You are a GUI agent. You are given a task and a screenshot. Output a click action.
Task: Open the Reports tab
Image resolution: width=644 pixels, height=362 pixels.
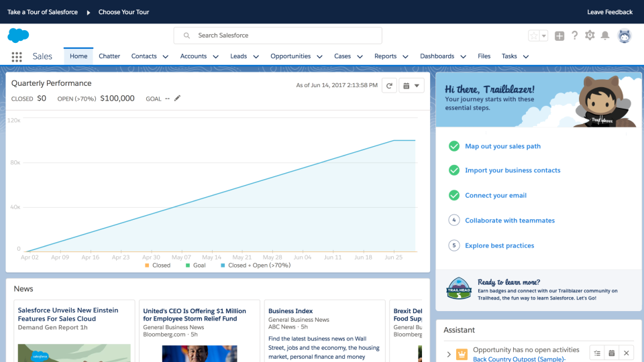point(385,56)
